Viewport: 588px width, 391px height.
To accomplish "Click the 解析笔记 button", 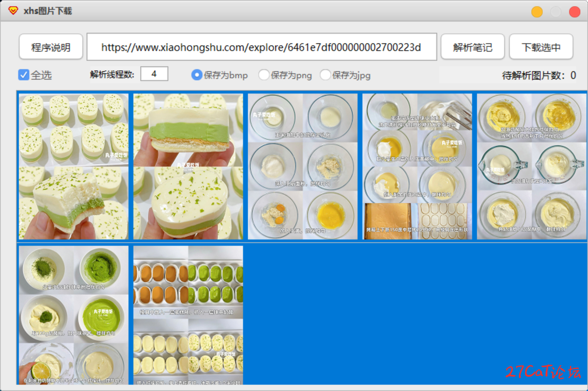I will (x=473, y=47).
